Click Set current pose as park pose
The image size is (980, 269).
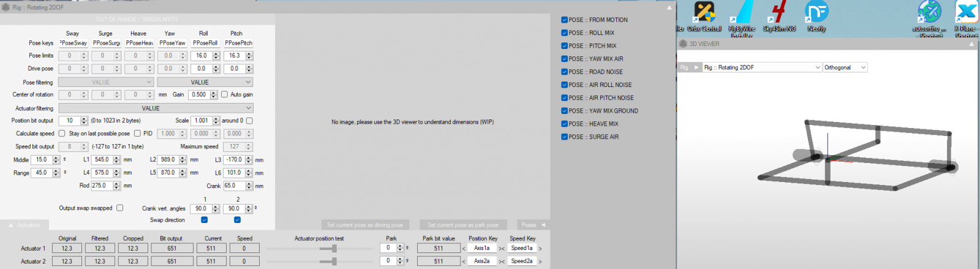point(463,225)
